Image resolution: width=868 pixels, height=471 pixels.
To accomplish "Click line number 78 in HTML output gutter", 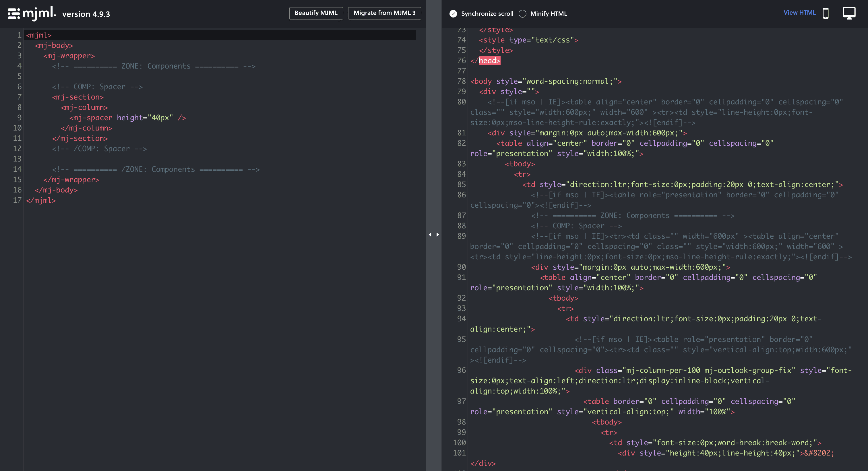I will point(461,81).
